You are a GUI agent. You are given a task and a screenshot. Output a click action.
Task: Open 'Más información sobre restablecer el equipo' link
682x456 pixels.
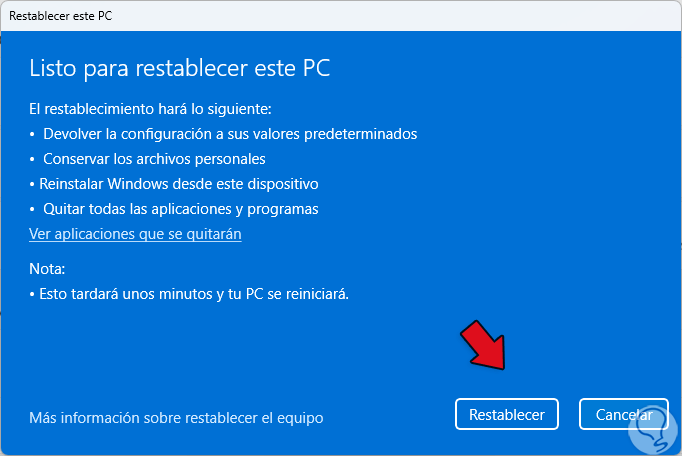pos(176,417)
